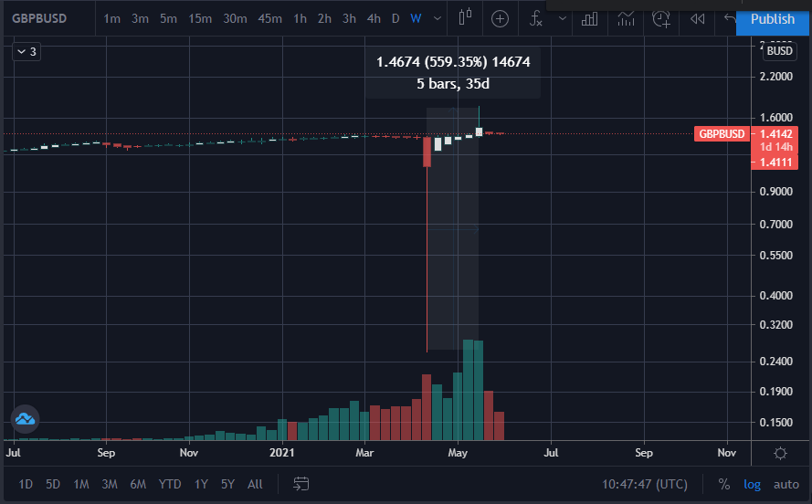The width and height of the screenshot is (812, 504).
Task: Expand the indicator templates dropdown arrow
Action: pyautogui.click(x=563, y=18)
